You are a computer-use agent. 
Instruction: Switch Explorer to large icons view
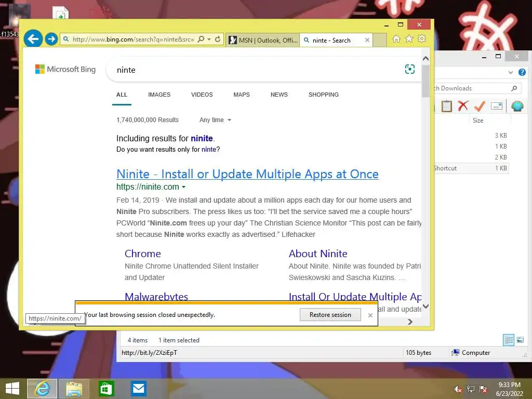520,340
